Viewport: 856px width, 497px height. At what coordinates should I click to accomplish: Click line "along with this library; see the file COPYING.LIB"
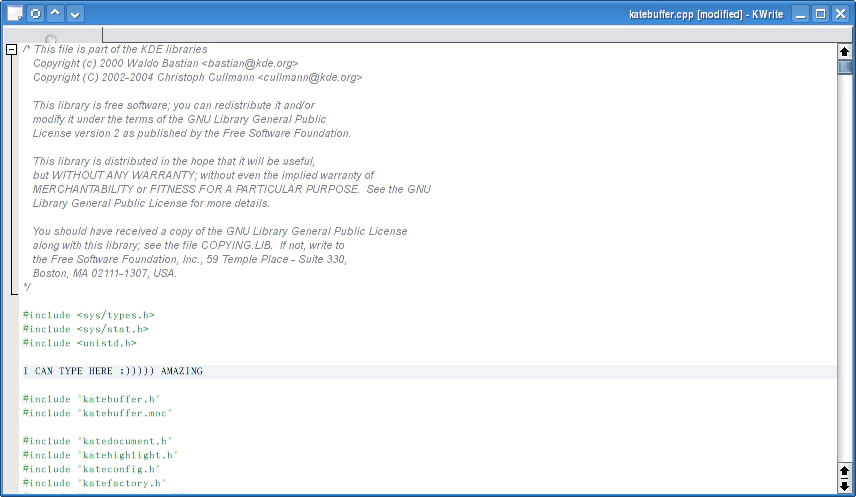(x=188, y=246)
